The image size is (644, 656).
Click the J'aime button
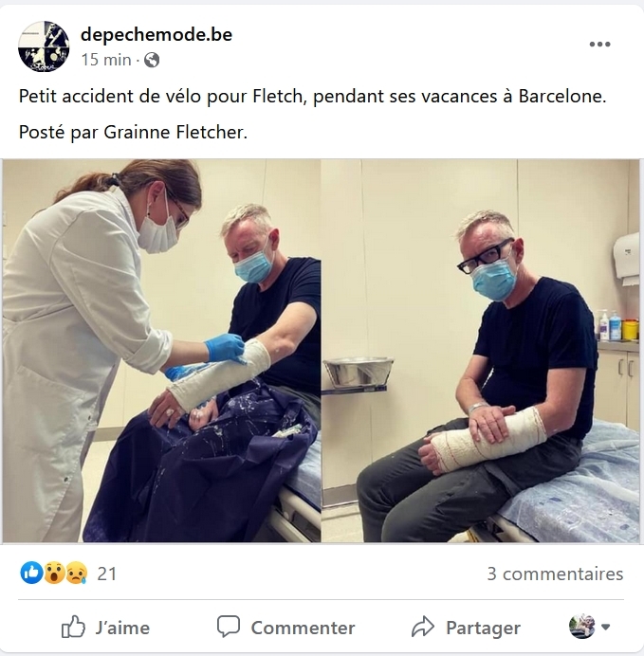pyautogui.click(x=105, y=628)
